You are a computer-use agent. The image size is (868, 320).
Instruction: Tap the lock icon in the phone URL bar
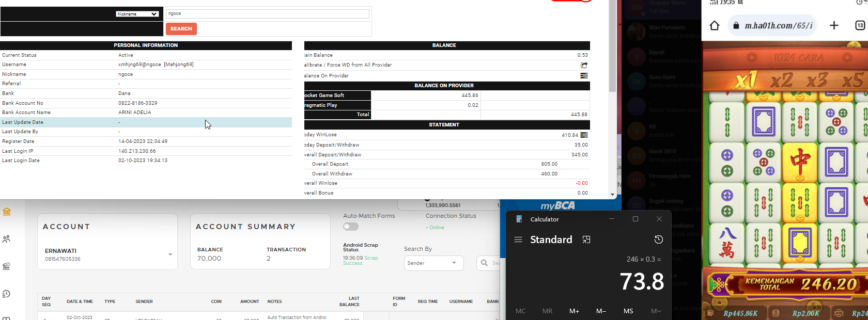pyautogui.click(x=736, y=25)
